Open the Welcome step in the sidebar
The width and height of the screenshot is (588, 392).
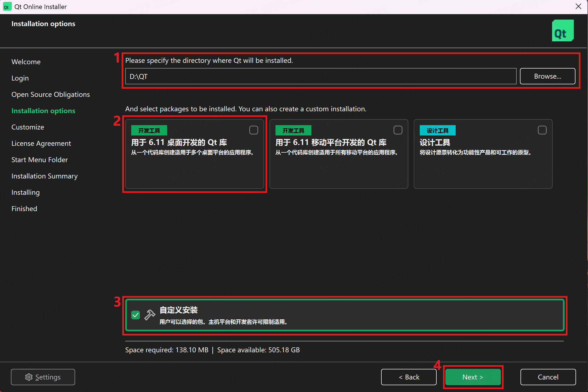[26, 62]
